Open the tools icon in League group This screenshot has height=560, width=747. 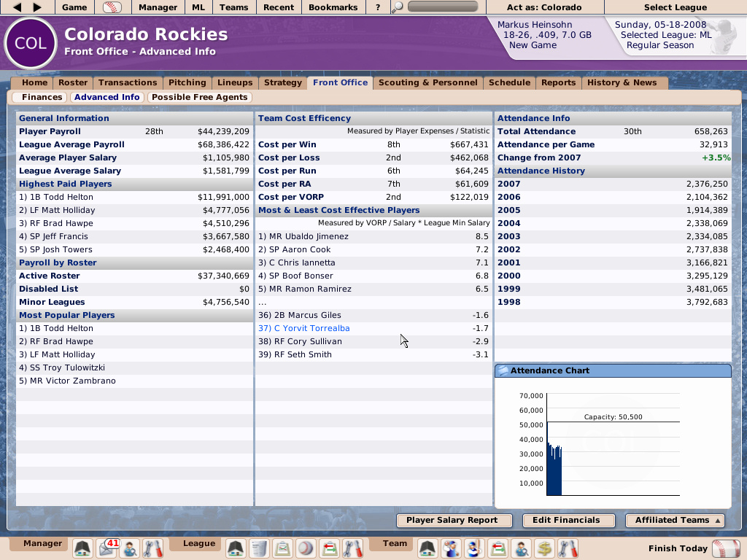click(x=353, y=548)
